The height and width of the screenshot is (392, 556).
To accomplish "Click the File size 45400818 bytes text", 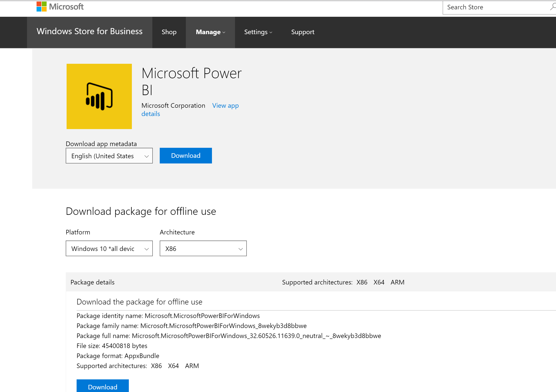I will click(112, 346).
